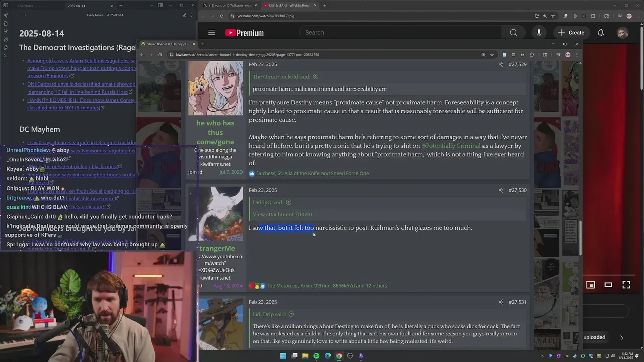Click the edit pencil icon in Live Notes

coord(184,15)
